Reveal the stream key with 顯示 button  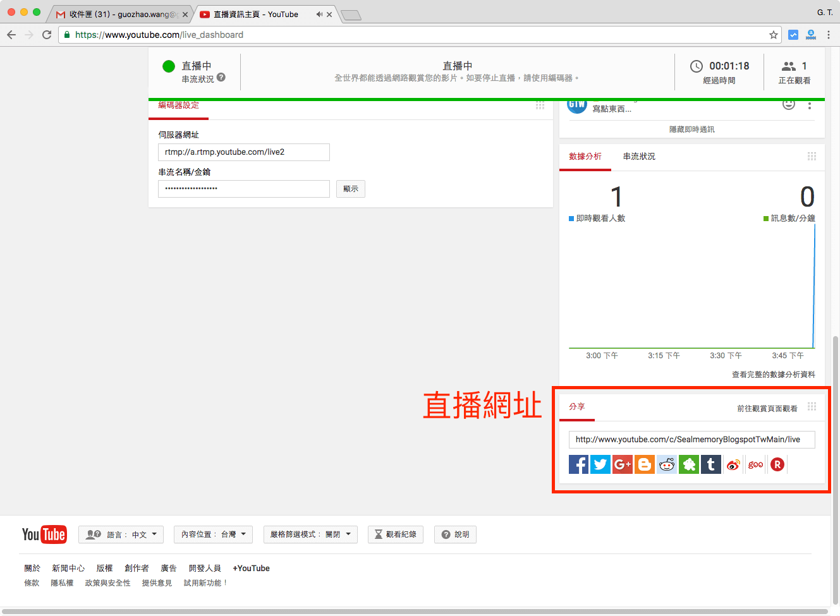point(350,188)
